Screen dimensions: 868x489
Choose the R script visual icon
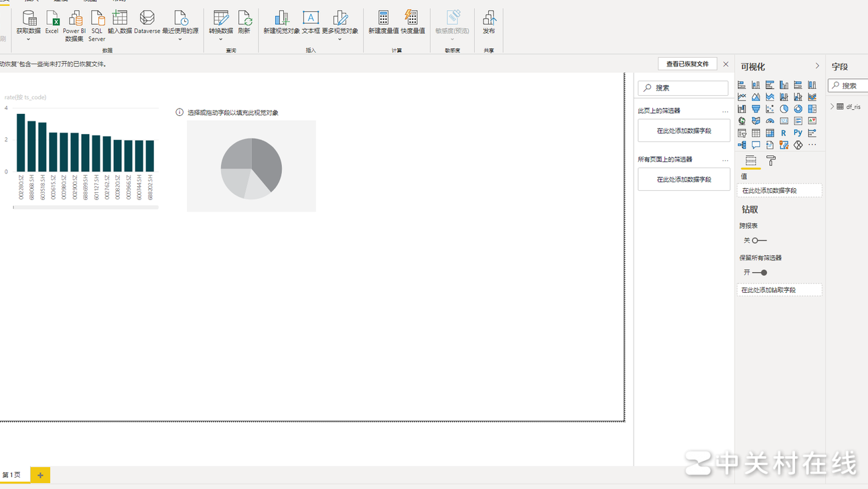(784, 133)
